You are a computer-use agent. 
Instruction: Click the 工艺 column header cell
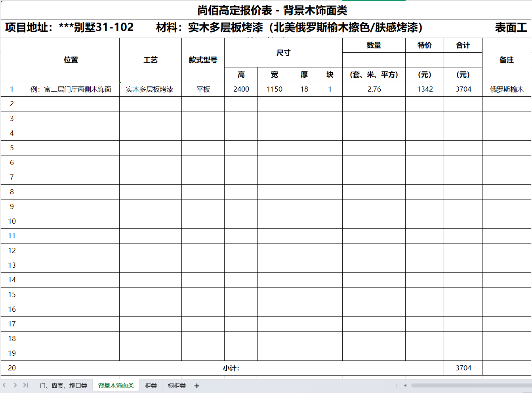[x=151, y=60]
